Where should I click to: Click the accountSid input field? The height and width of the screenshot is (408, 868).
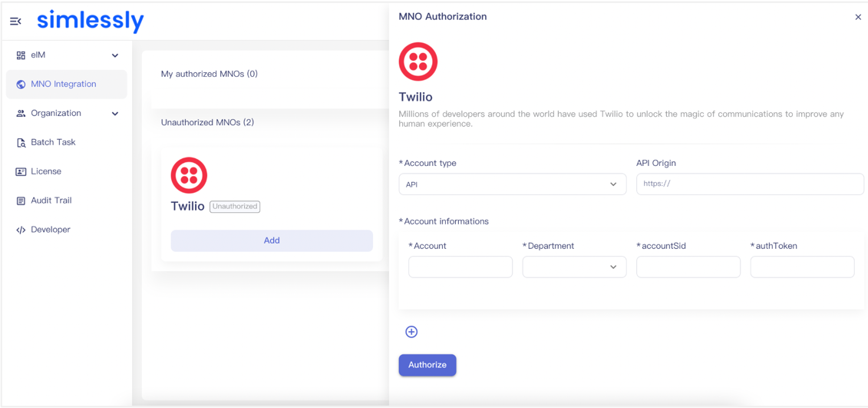(x=688, y=267)
